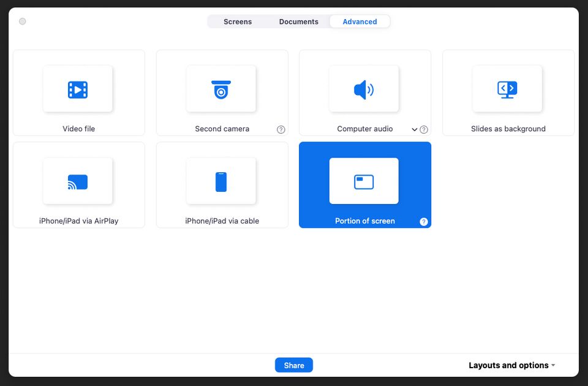Select Slides as background sharing mode
588x386 pixels.
pos(508,92)
